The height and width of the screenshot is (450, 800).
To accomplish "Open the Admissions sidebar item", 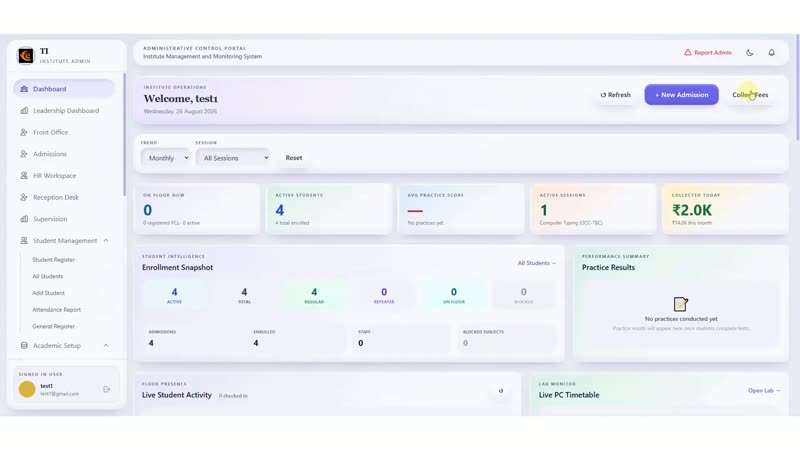I will (64, 154).
